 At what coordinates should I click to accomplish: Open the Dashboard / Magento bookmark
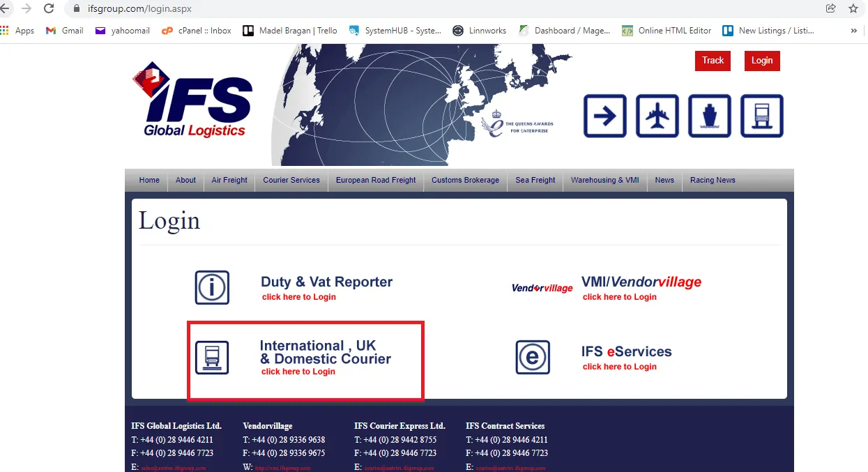click(x=565, y=31)
